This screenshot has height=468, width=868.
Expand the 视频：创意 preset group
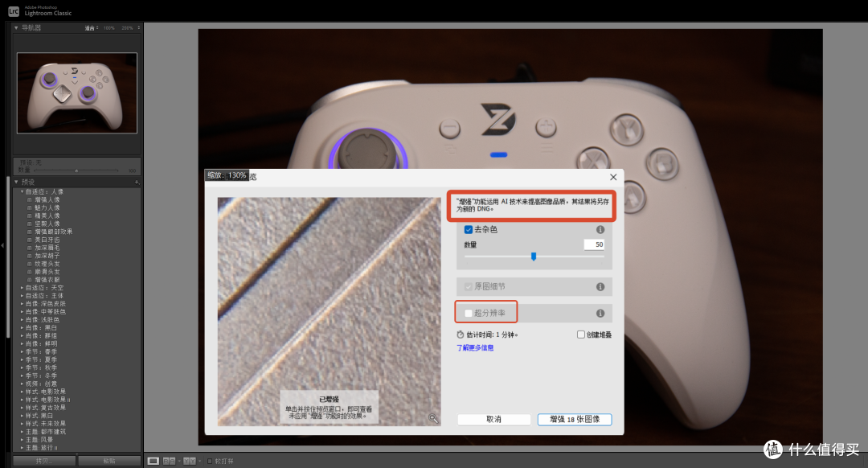(x=23, y=384)
